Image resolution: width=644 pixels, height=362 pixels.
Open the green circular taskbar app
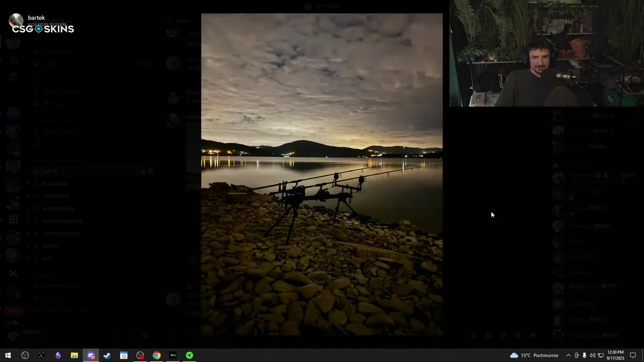click(x=189, y=355)
